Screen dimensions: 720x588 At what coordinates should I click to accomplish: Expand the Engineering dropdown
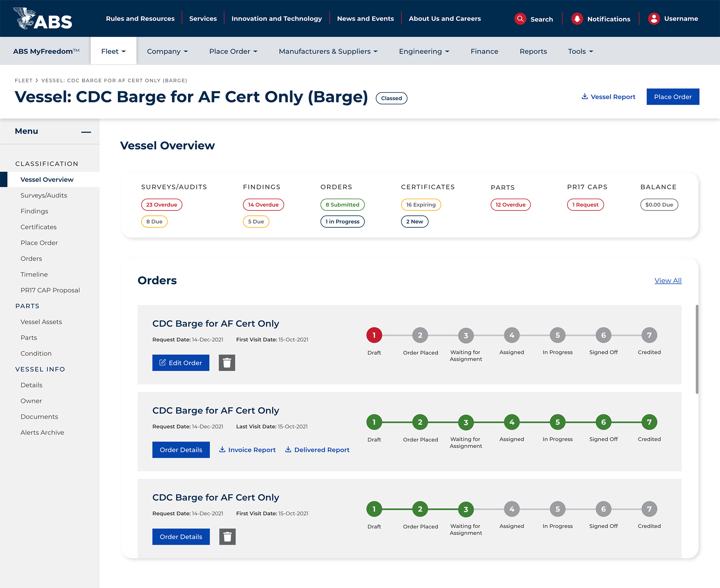424,51
